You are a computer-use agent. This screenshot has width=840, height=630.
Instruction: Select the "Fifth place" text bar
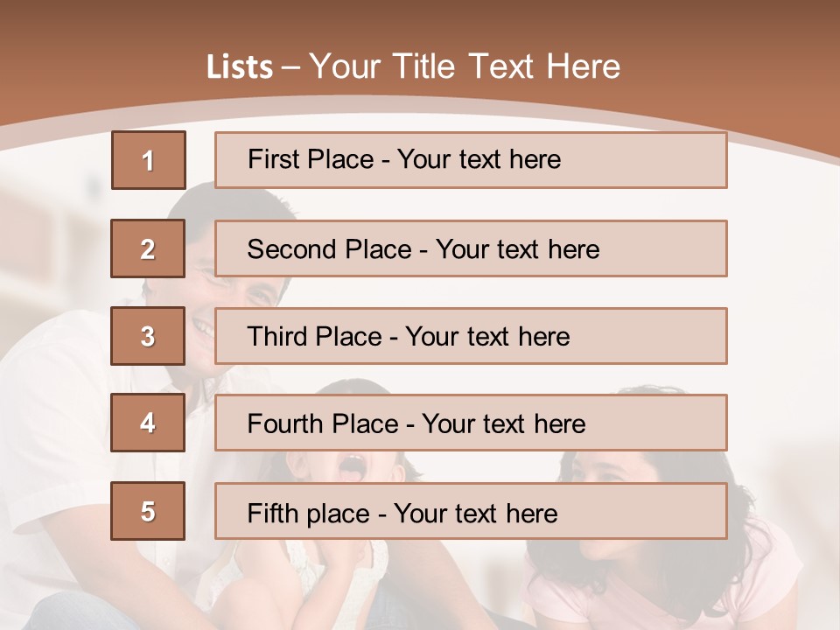(471, 511)
